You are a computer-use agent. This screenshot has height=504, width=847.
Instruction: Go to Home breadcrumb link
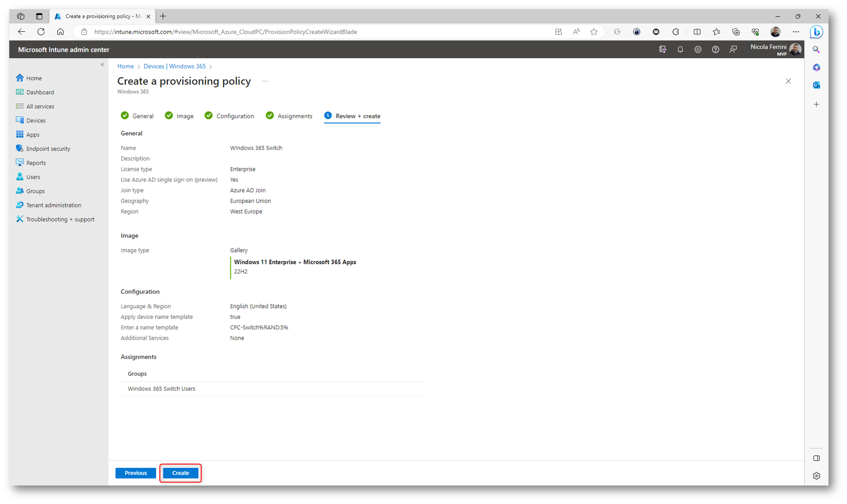(x=126, y=66)
